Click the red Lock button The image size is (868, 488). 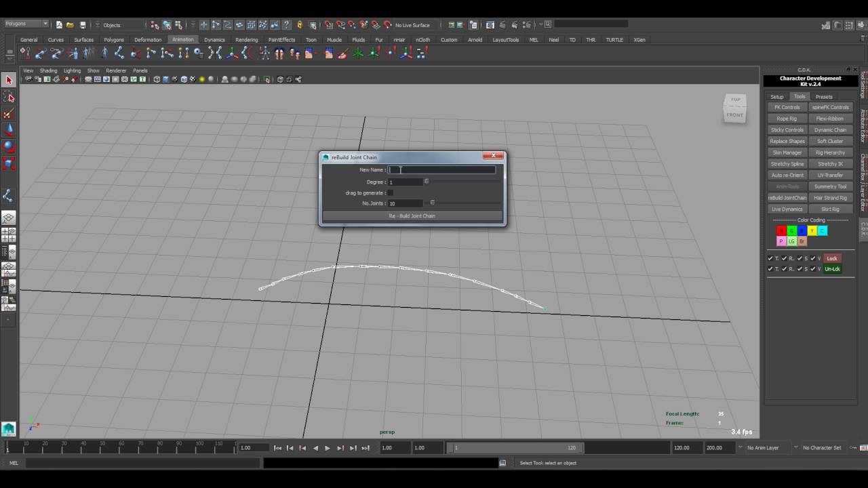pyautogui.click(x=832, y=258)
